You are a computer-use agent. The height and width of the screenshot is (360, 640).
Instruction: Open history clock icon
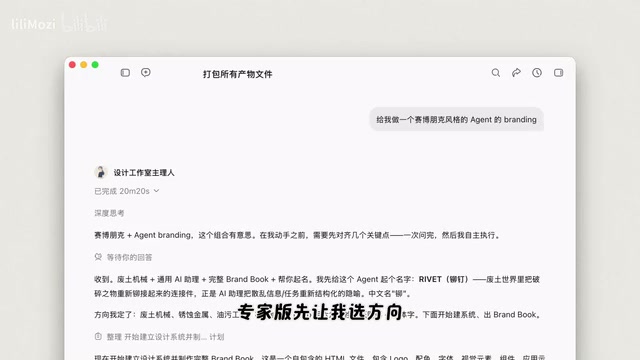click(x=537, y=73)
